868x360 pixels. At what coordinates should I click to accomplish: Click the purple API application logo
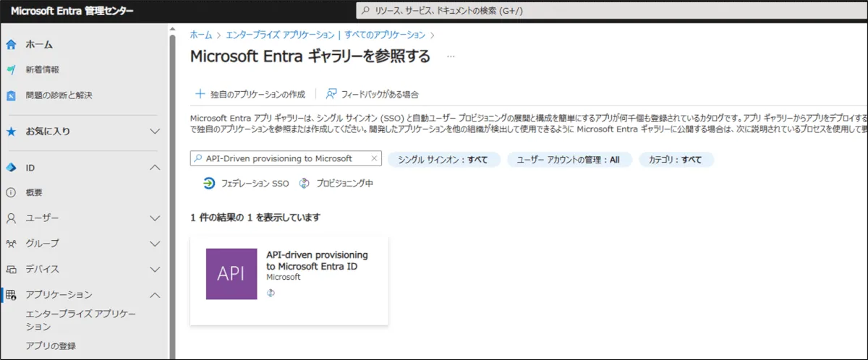coord(231,274)
